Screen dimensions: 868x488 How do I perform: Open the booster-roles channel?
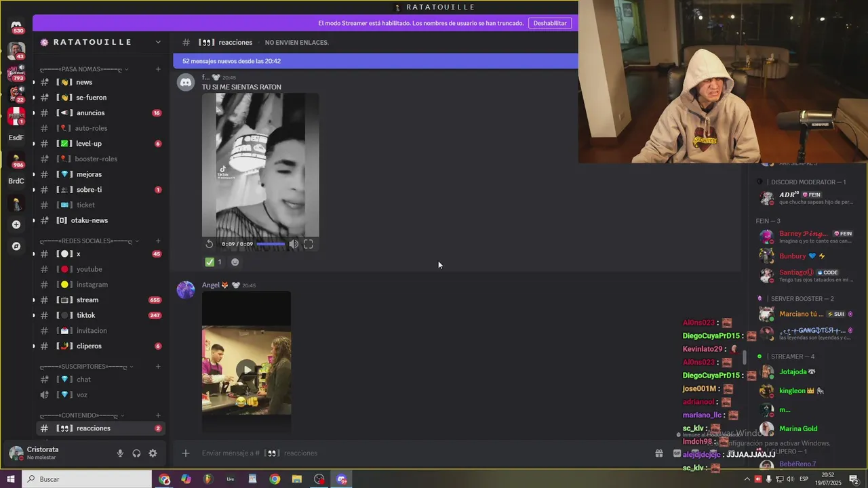point(100,159)
